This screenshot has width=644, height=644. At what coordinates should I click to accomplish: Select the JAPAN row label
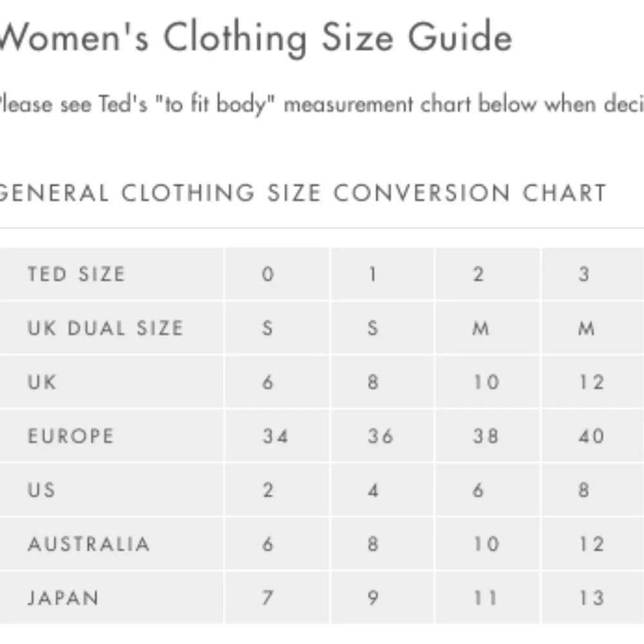[x=63, y=598]
